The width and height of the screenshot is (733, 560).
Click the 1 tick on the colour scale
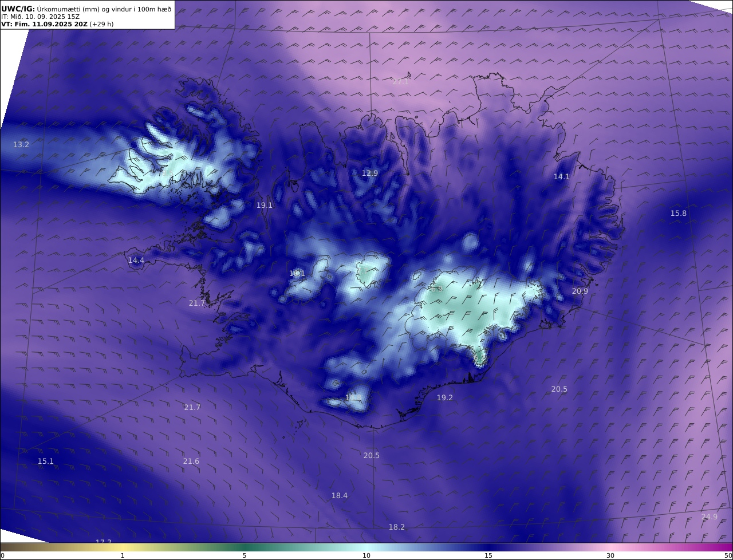point(123,555)
